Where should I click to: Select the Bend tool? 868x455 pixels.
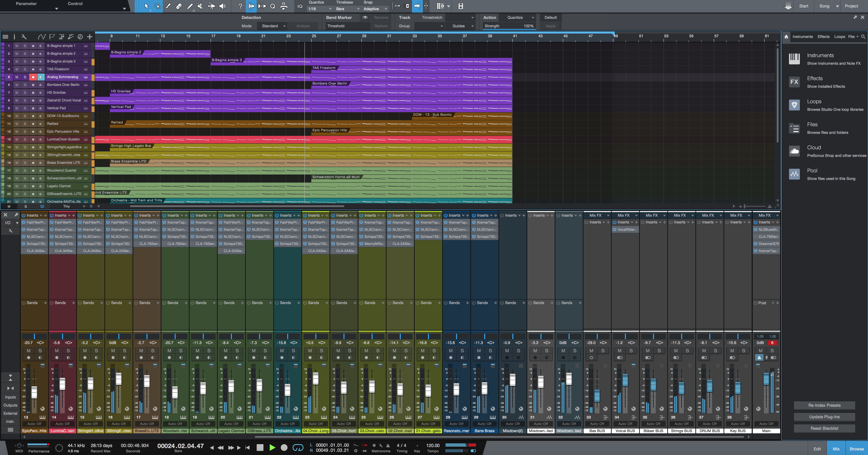[x=211, y=6]
